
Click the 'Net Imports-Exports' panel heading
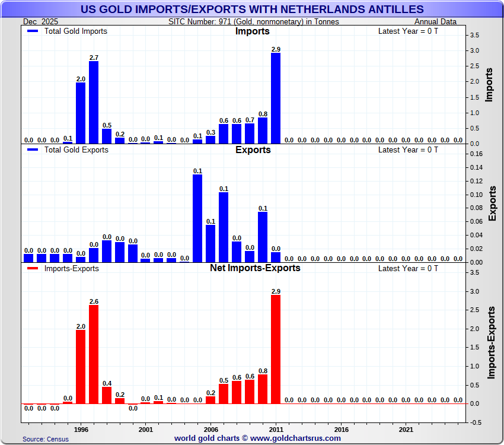coord(255,268)
